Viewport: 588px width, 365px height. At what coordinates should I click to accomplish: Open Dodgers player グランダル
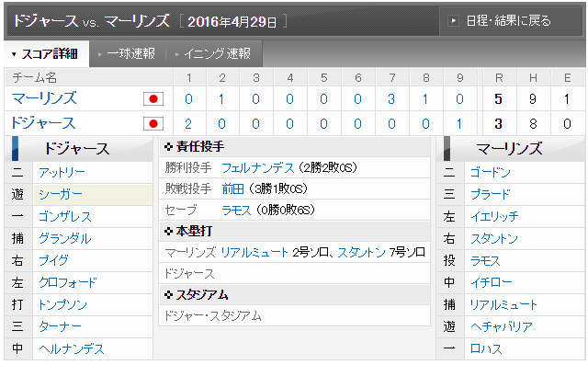[65, 238]
